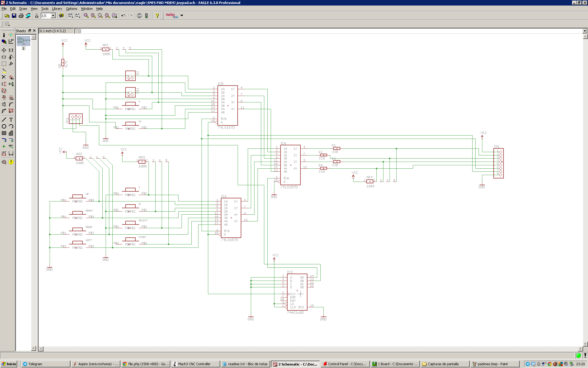This screenshot has width=588, height=368.
Task: Open the sheet selector 1/1 dropdown
Action: pos(53,16)
